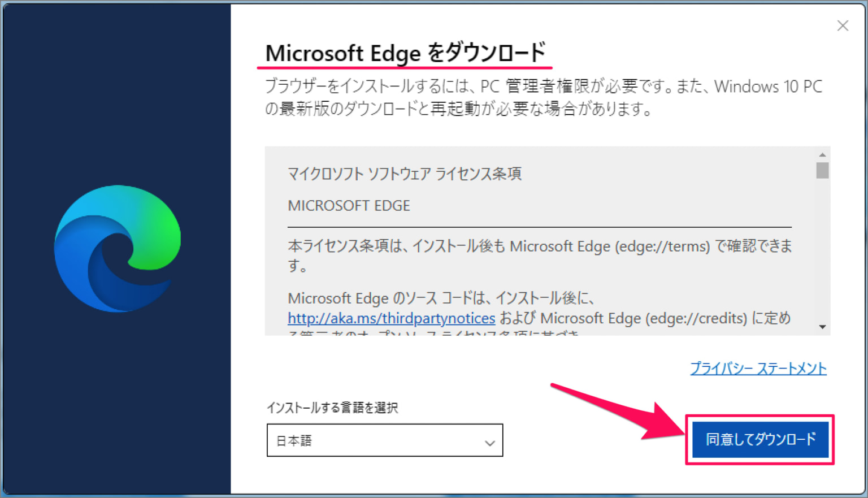Click the MICROSOFT EDGE license header
This screenshot has height=498, width=868.
(349, 205)
